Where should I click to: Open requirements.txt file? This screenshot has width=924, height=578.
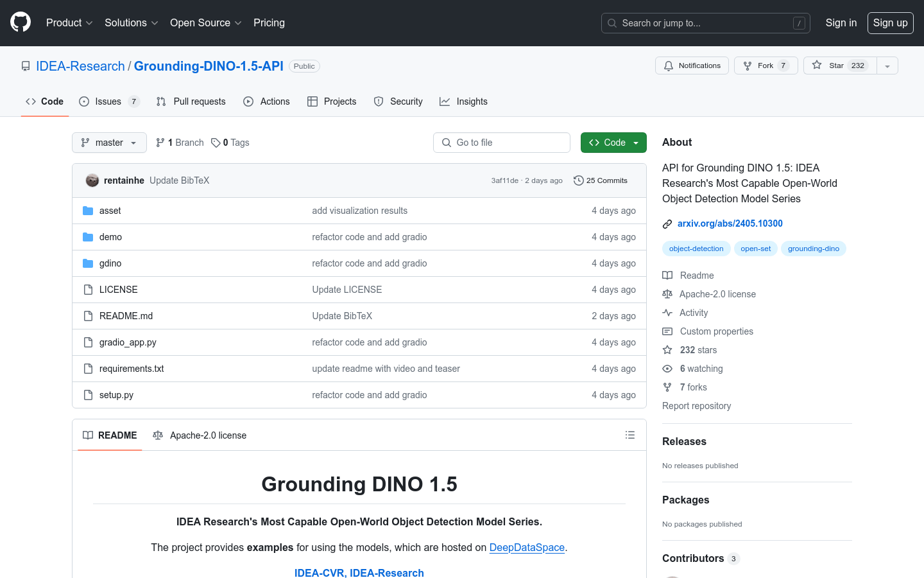coord(132,369)
